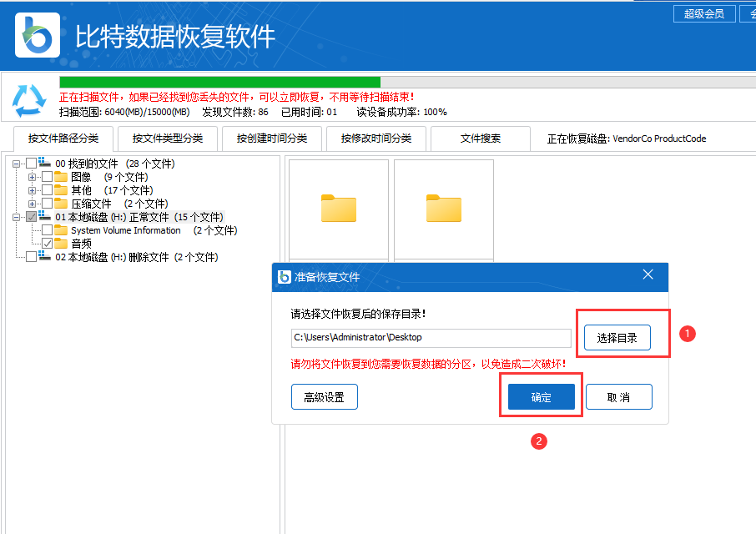The width and height of the screenshot is (756, 534).
Task: Click the red 正在扫描文件 notice text
Action: 237,97
